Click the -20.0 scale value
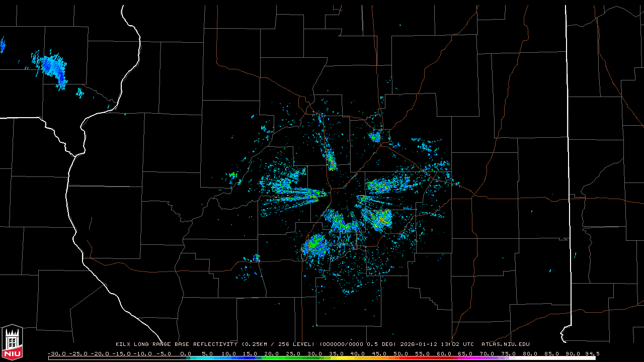The height and width of the screenshot is (362, 644). click(x=99, y=353)
